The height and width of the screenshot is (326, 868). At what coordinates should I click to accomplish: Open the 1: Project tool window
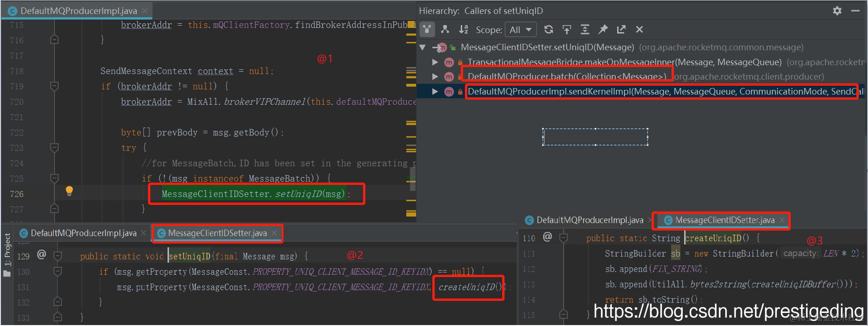coord(7,255)
